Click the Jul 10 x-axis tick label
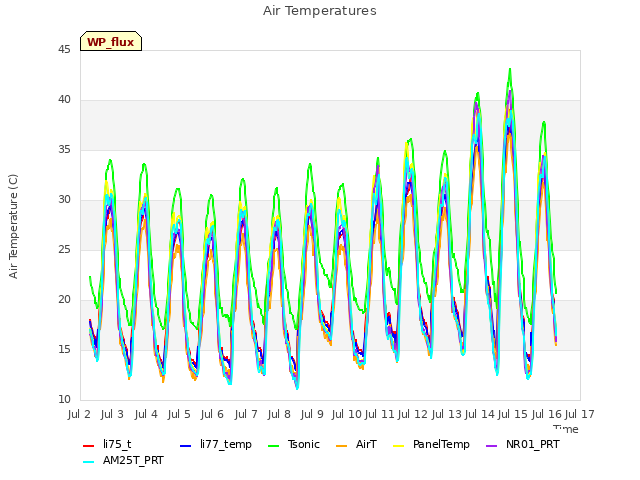This screenshot has width=640, height=480. [x=347, y=415]
